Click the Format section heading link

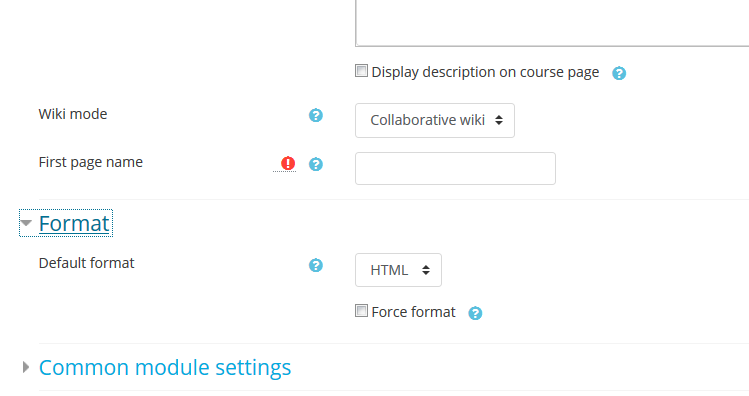[x=74, y=223]
